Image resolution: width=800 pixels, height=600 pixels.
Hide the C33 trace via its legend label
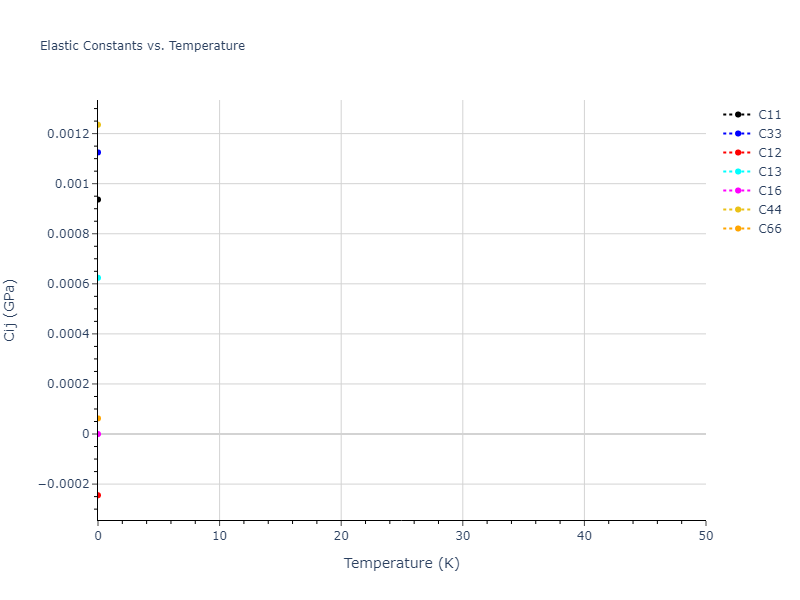point(770,134)
